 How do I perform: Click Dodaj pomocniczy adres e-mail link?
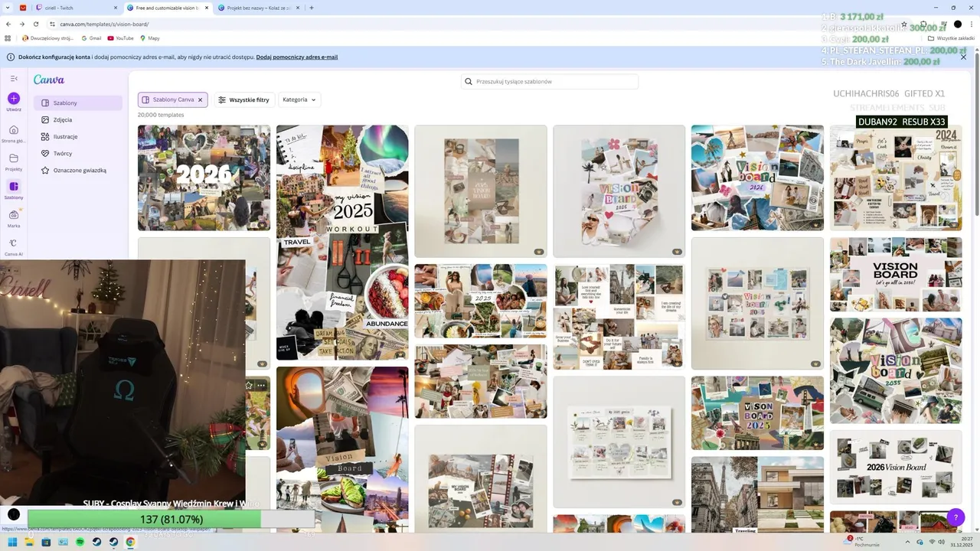[297, 57]
